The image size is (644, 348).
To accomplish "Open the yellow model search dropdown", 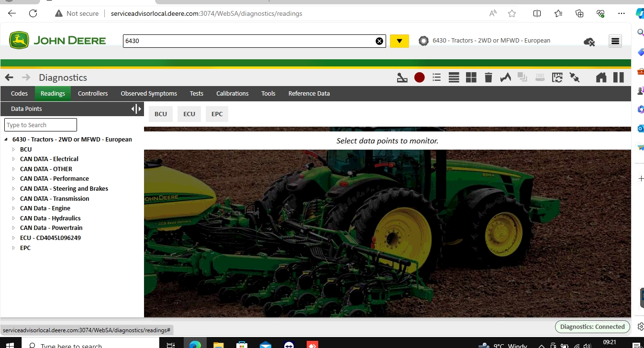I will [x=399, y=41].
